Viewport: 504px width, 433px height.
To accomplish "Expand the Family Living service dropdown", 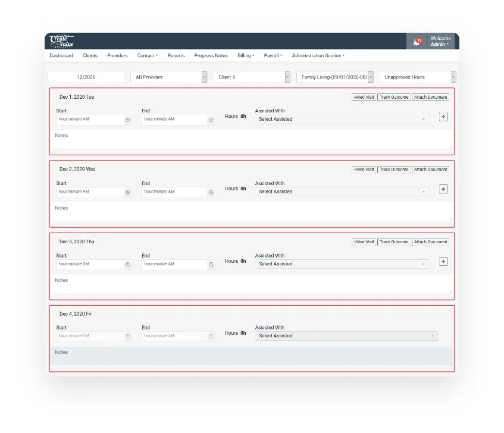I will [x=335, y=77].
